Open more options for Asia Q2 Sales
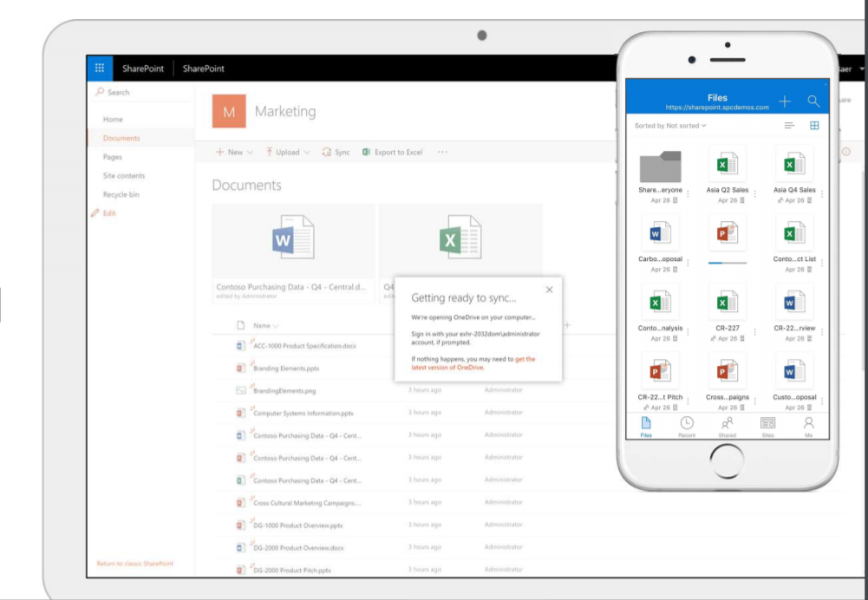This screenshot has width=868, height=600. tap(754, 194)
